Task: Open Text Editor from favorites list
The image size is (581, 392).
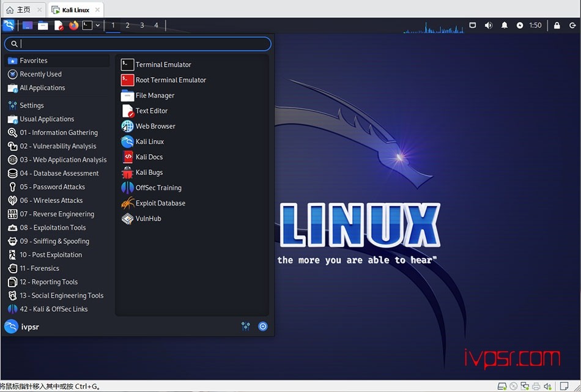Action: (x=192, y=111)
